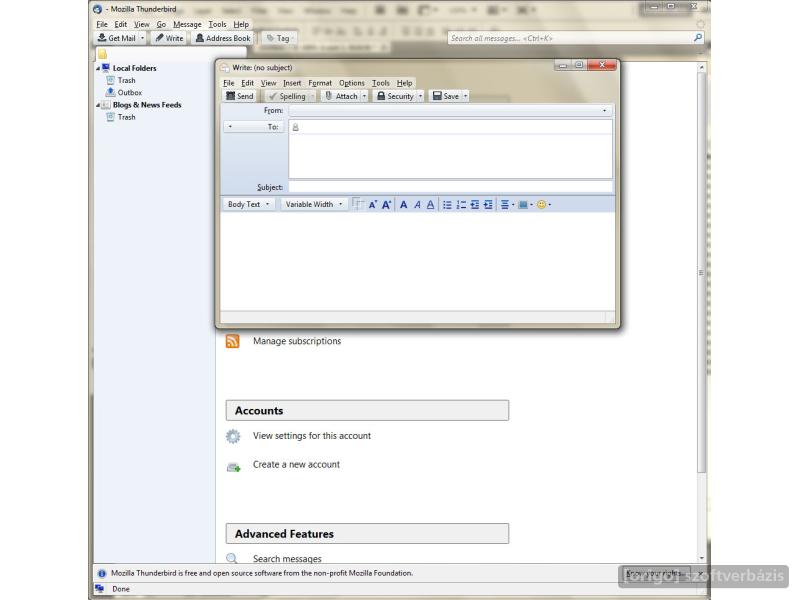Viewport: 800px width, 600px height.
Task: Click the Security lock button
Action: pos(395,96)
